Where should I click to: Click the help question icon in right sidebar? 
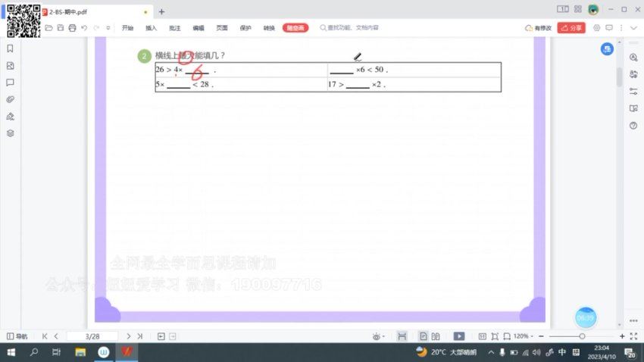pyautogui.click(x=633, y=126)
